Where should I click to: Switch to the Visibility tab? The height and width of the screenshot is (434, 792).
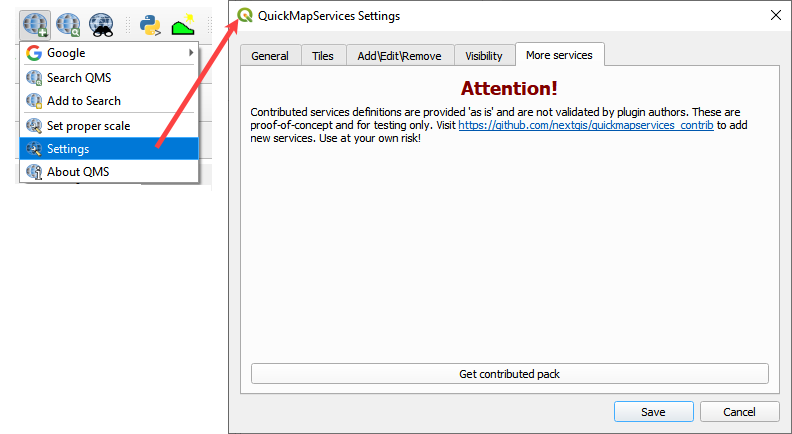pyautogui.click(x=484, y=56)
